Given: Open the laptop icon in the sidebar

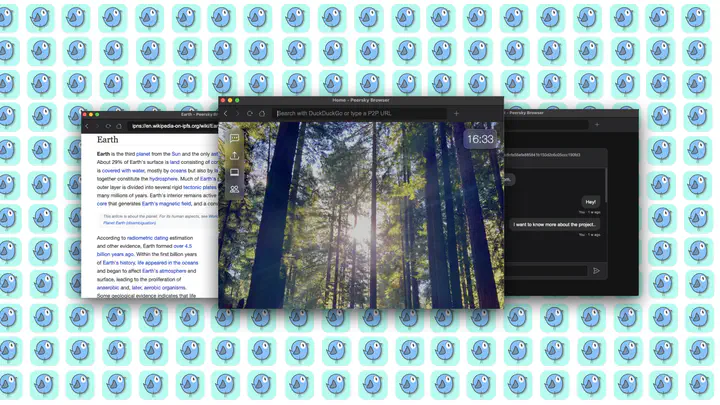Looking at the screenshot, I should coord(234,172).
